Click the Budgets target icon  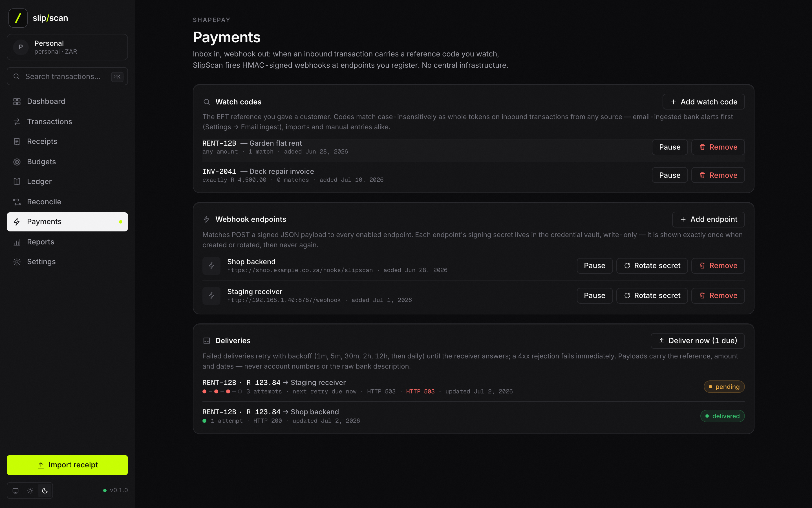tap(17, 162)
